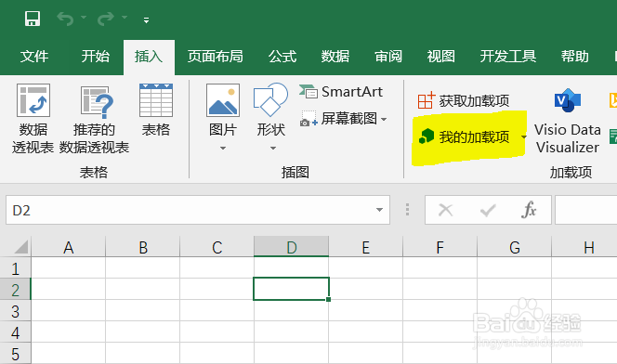Expand the 屏幕截图 dropdown arrow
617x364 pixels.
pyautogui.click(x=384, y=119)
